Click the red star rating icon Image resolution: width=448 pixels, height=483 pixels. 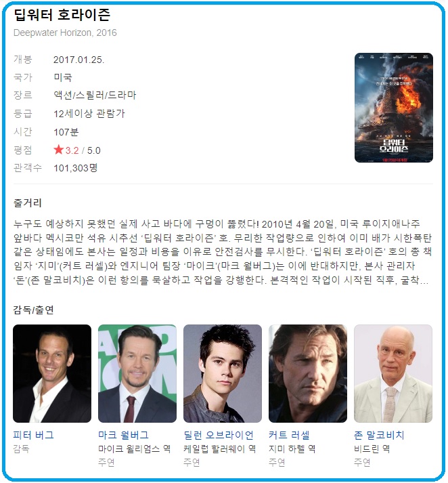pyautogui.click(x=58, y=150)
